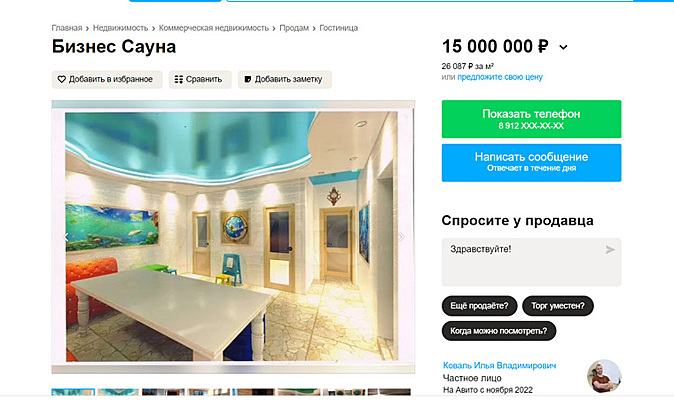Open the Гостиница breadcrumb
This screenshot has height=400, width=674.
(339, 28)
